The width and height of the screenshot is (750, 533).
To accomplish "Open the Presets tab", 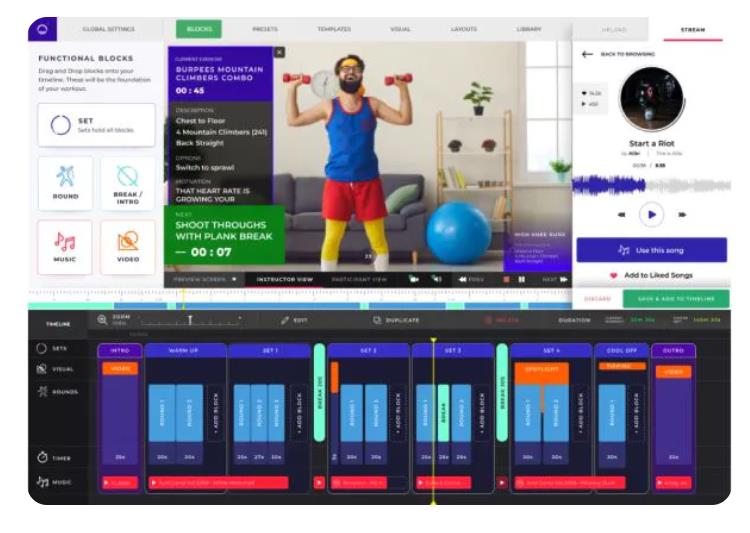I will (x=265, y=29).
